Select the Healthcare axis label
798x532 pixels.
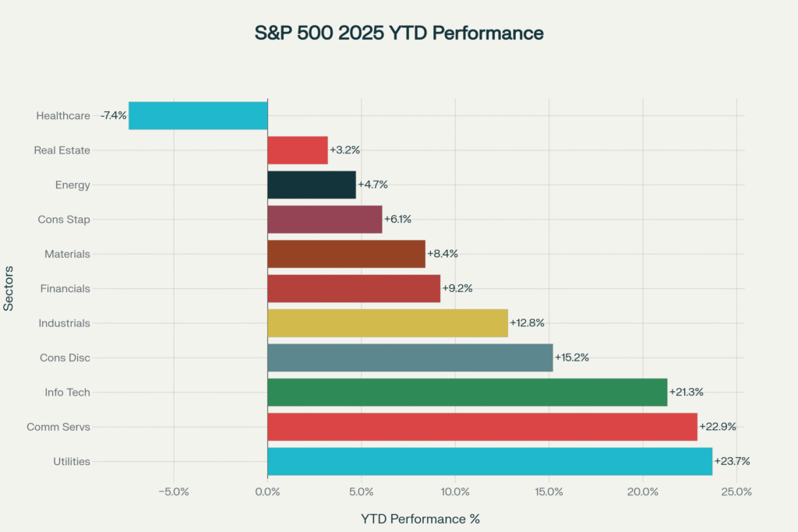click(x=63, y=116)
